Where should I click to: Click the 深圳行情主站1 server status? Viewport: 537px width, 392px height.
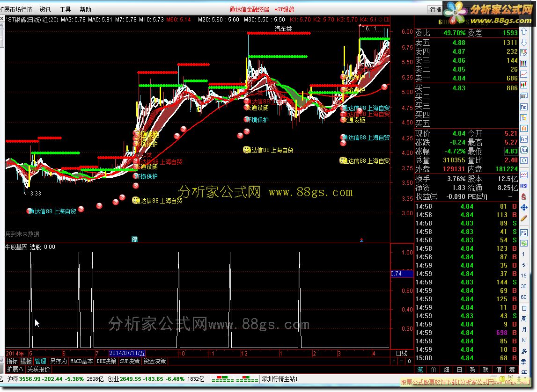[x=280, y=379]
